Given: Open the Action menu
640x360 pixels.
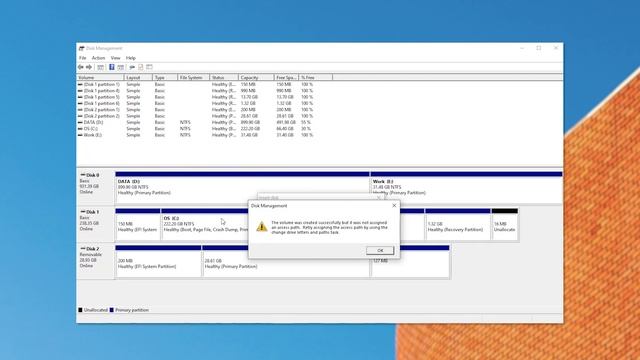Looking at the screenshot, I should pyautogui.click(x=98, y=58).
